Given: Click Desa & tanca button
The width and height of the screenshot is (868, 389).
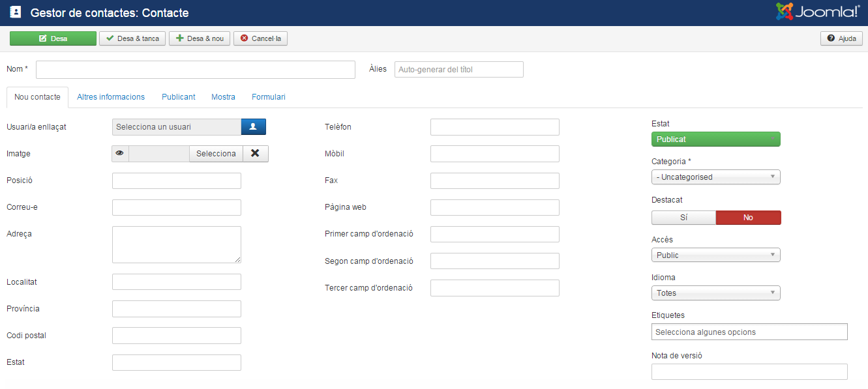Looking at the screenshot, I should coord(132,38).
